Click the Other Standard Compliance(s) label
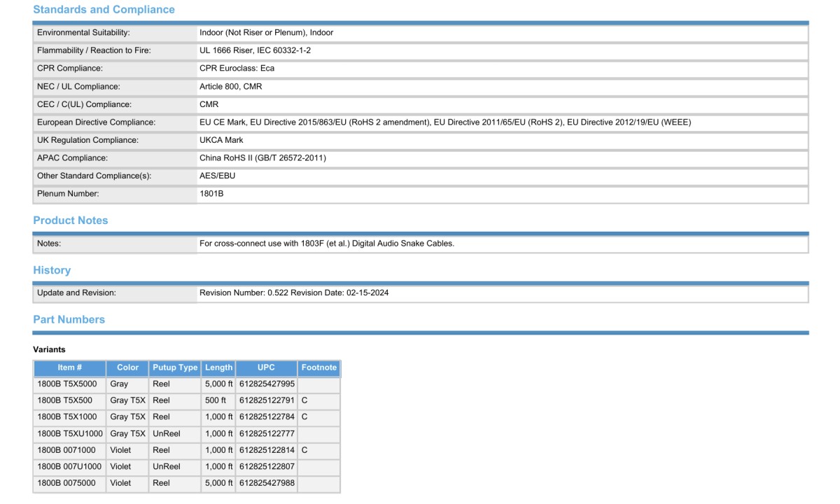The image size is (840, 504). pyautogui.click(x=94, y=176)
